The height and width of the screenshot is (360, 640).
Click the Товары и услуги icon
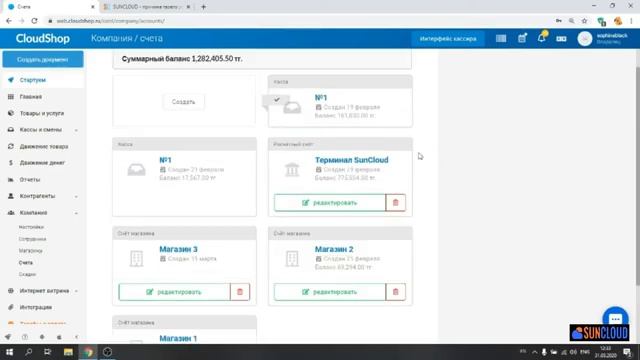point(11,113)
